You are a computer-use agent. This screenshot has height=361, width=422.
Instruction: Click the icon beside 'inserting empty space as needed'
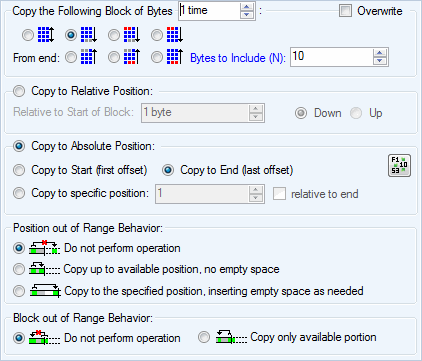tap(45, 291)
